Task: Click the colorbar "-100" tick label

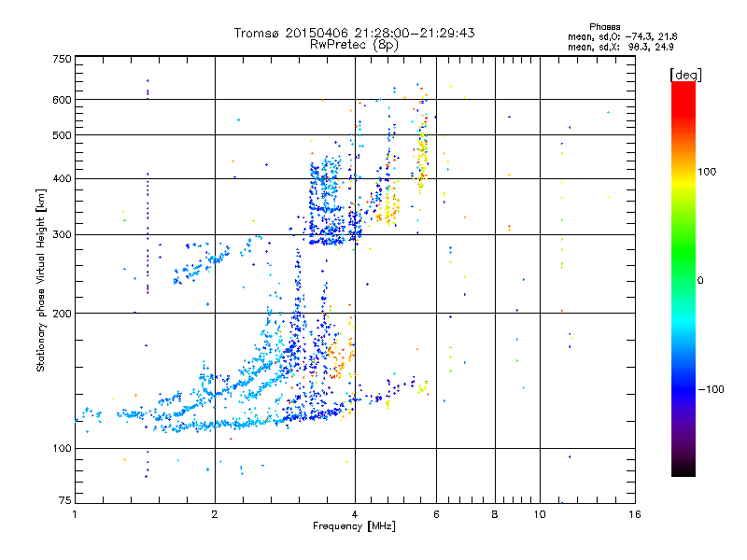Action: click(x=711, y=389)
